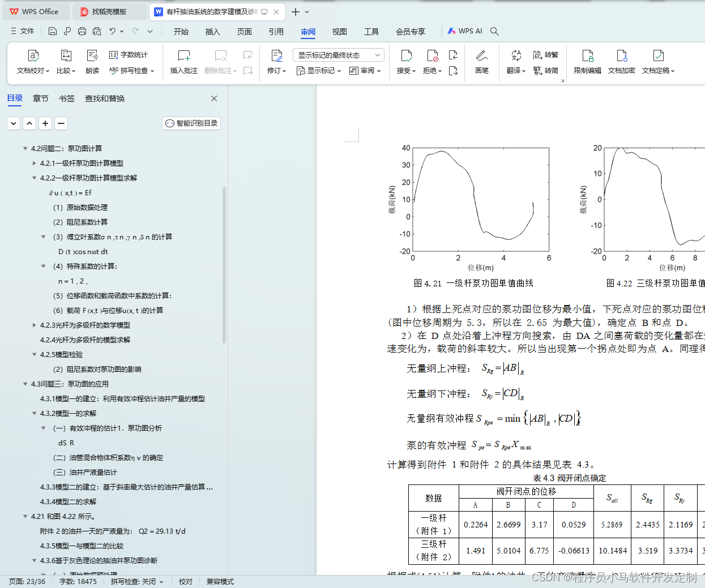Screen dimensions: 705x588
Task: Click the undo arrow icon
Action: coord(113,31)
